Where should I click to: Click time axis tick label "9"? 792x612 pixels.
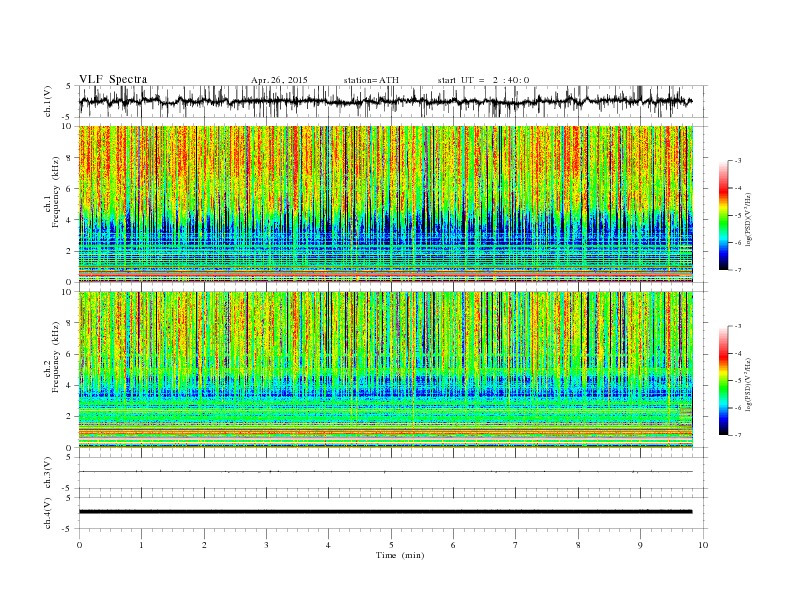click(641, 545)
